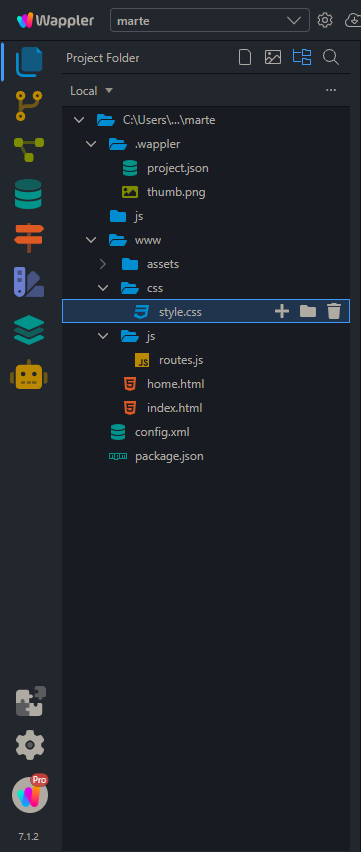Open the marte project dropdown
Viewport: 361px width, 852px height.
pyautogui.click(x=210, y=21)
